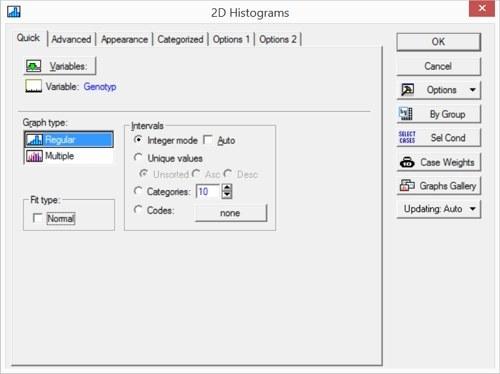
Task: Open the Updating: Auto dropdown
Action: 439,209
